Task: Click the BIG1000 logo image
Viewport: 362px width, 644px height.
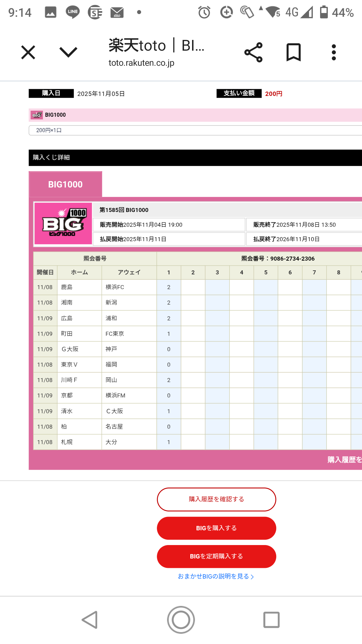Action: coord(63,223)
